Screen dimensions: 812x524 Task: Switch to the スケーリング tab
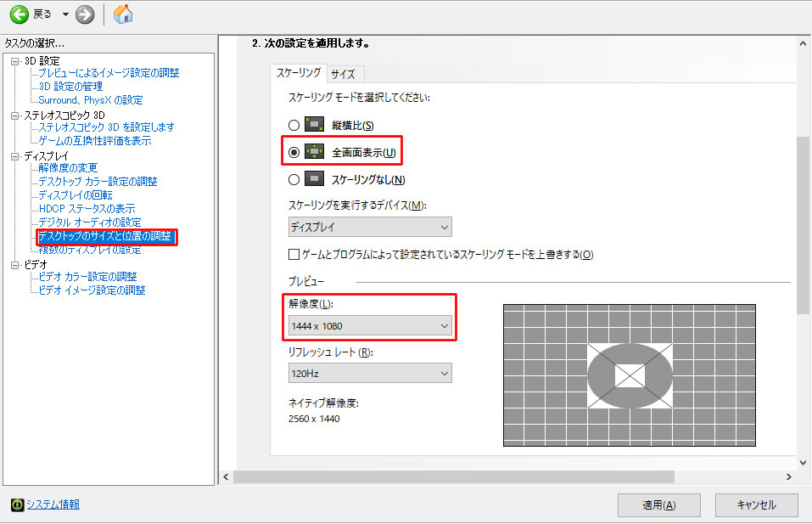click(299, 73)
